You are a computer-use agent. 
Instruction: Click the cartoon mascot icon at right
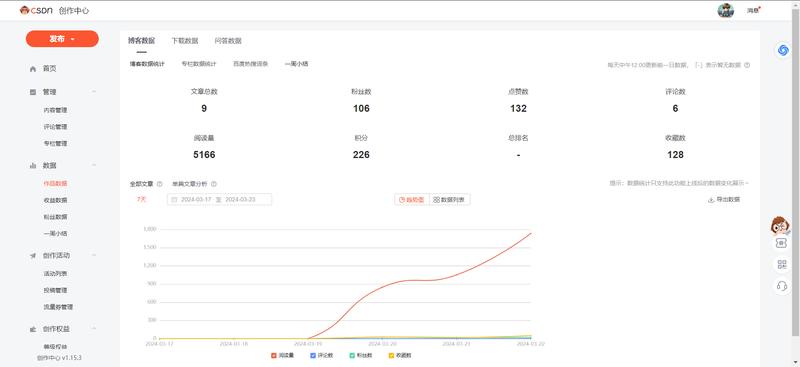click(780, 225)
